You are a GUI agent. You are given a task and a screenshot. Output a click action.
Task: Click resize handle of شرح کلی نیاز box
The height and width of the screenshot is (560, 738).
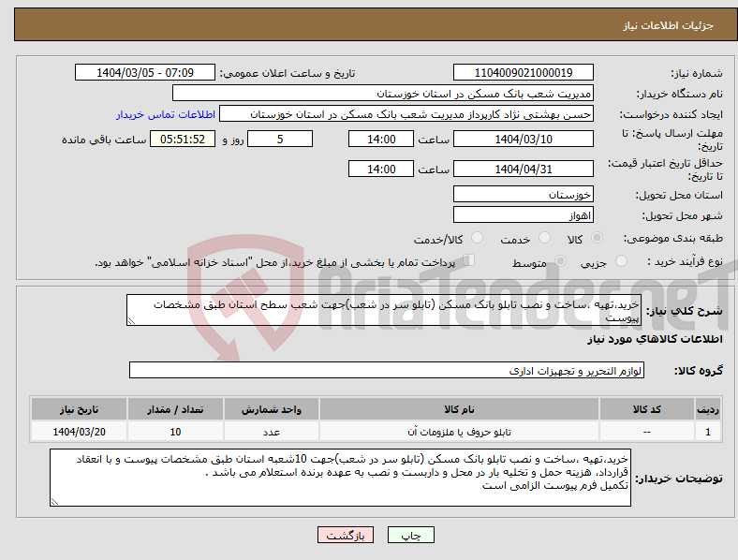pyautogui.click(x=131, y=321)
